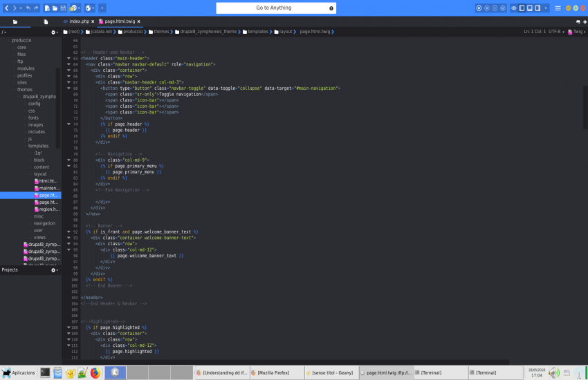Launch Firefox from the taskbar panel
Screen dimensions: 588x380
tap(95, 372)
